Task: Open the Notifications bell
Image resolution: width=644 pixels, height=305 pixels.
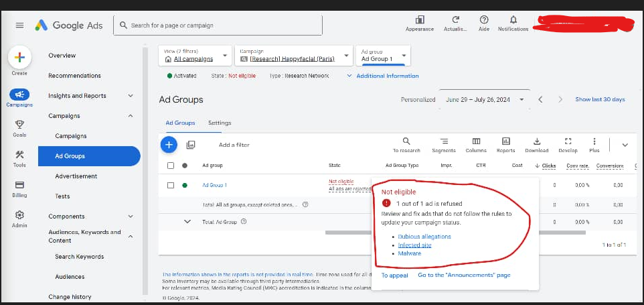Action: [513, 19]
